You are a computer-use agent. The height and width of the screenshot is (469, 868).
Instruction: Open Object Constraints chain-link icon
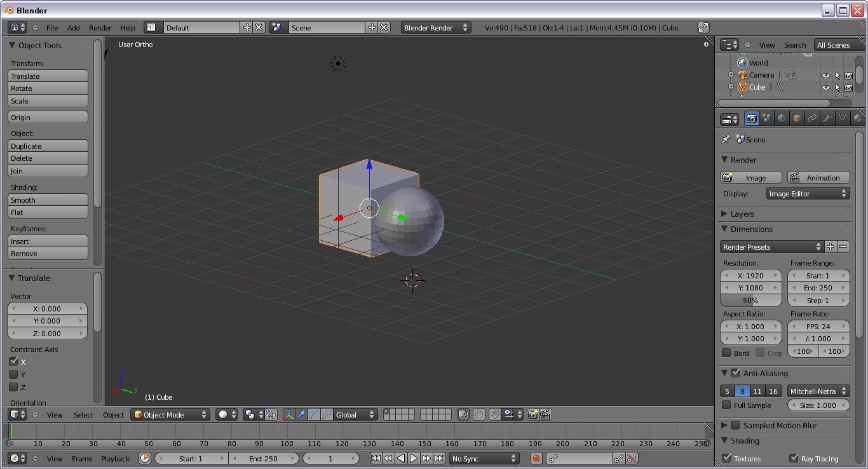[x=812, y=118]
